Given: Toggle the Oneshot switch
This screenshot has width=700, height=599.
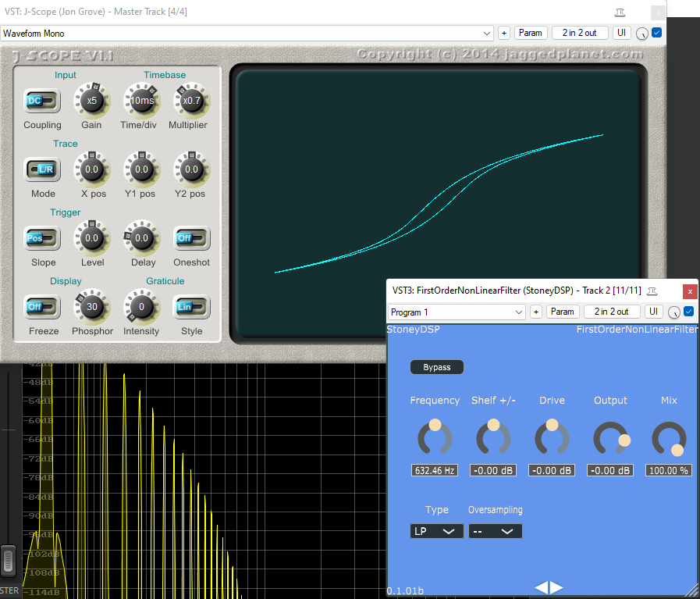Looking at the screenshot, I should (x=191, y=238).
